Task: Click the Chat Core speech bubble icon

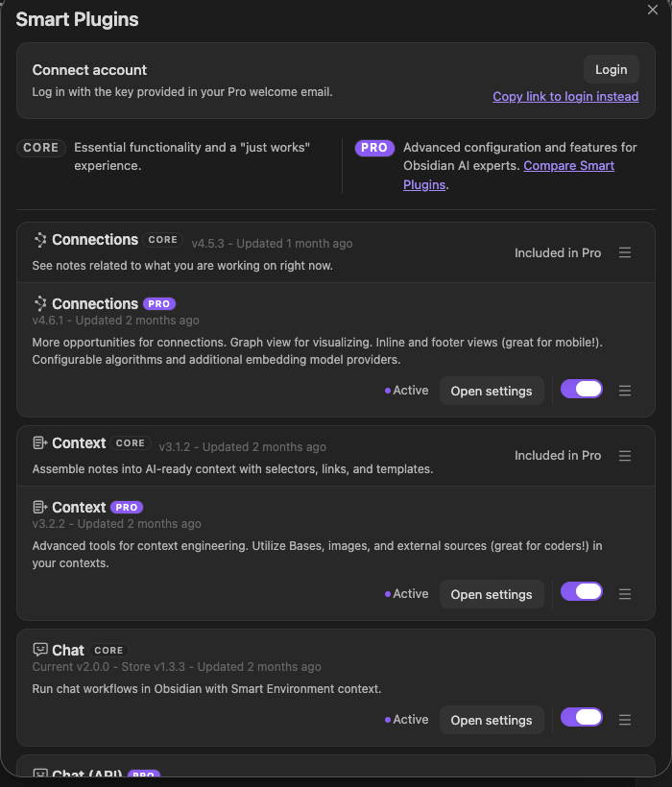Action: pyautogui.click(x=40, y=650)
